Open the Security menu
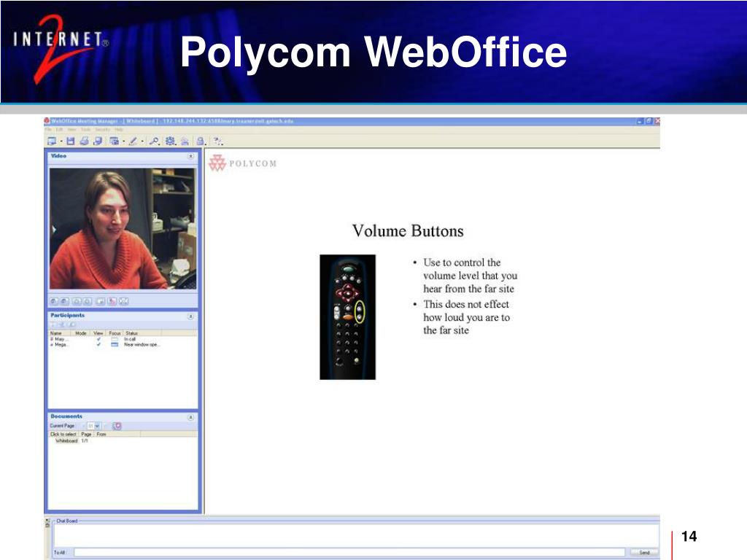747x560 pixels. 102,130
